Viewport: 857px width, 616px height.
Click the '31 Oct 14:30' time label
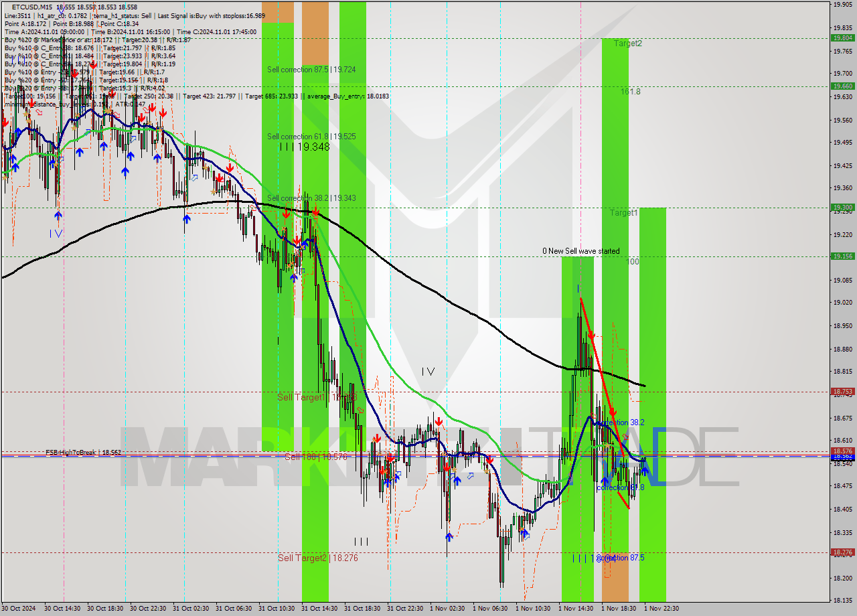(319, 609)
